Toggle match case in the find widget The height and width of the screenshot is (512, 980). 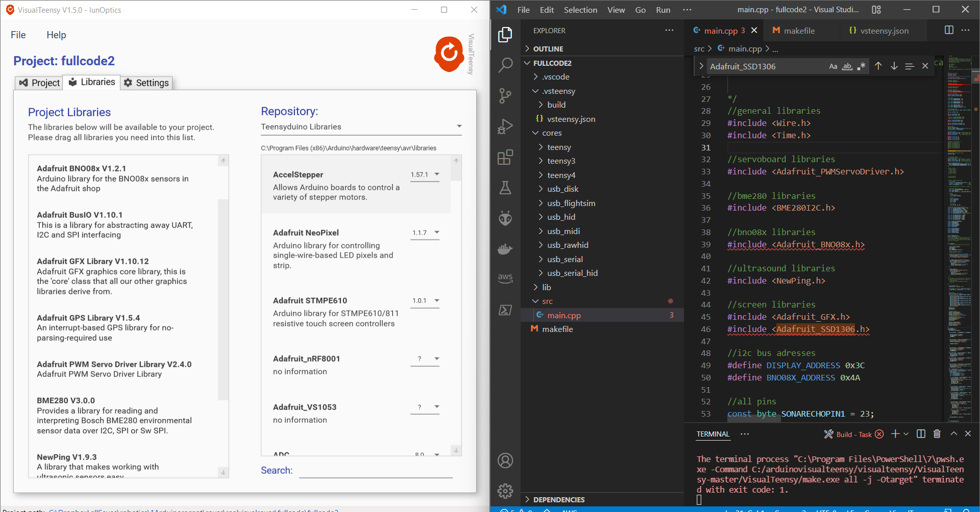833,66
